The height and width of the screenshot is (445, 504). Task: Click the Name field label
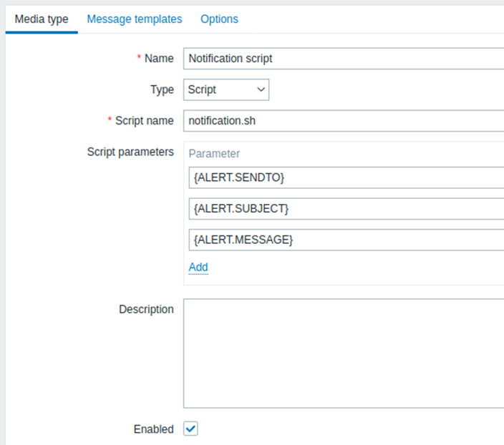[x=159, y=59]
